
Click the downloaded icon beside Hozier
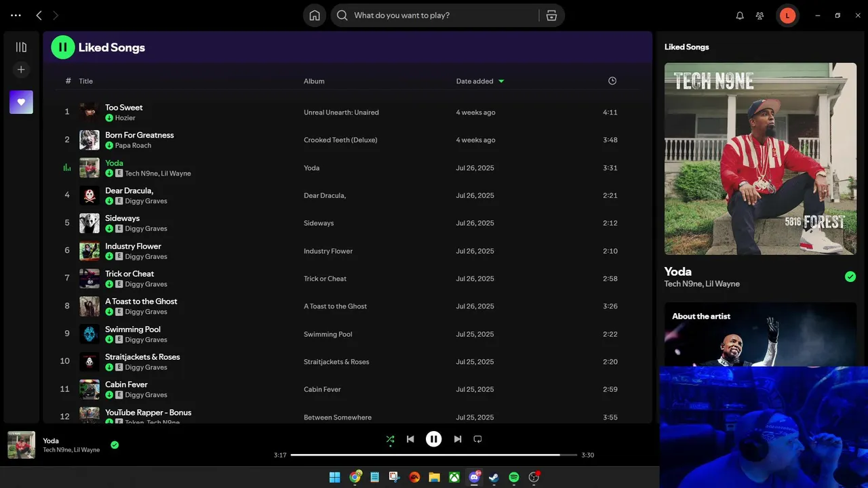(x=109, y=118)
